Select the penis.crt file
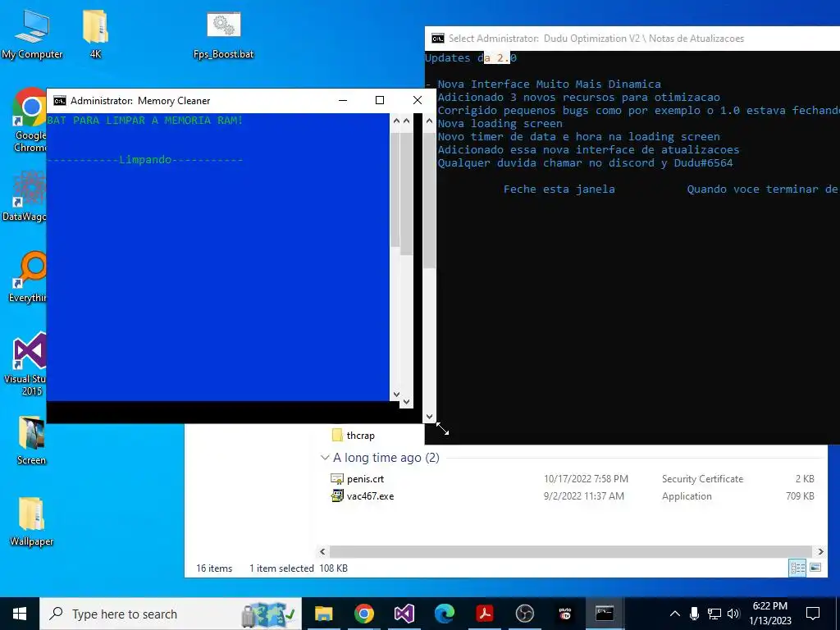Image resolution: width=840 pixels, height=630 pixels. coord(365,479)
